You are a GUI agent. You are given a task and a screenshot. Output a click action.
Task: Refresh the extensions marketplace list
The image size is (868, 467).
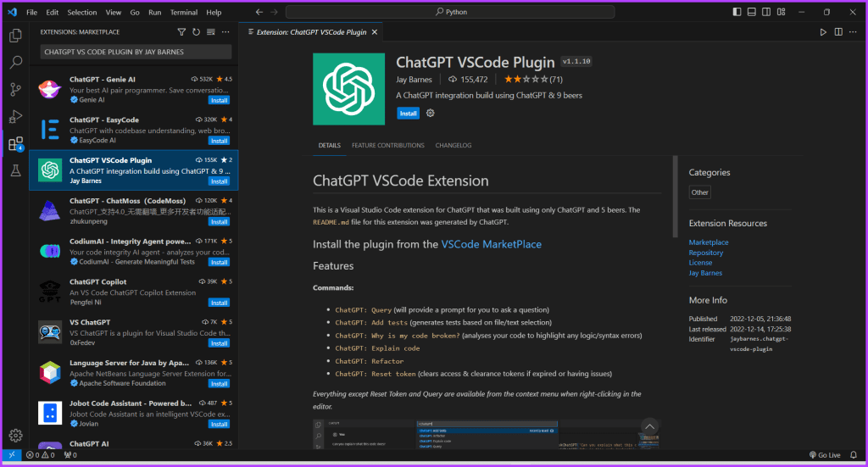[196, 32]
